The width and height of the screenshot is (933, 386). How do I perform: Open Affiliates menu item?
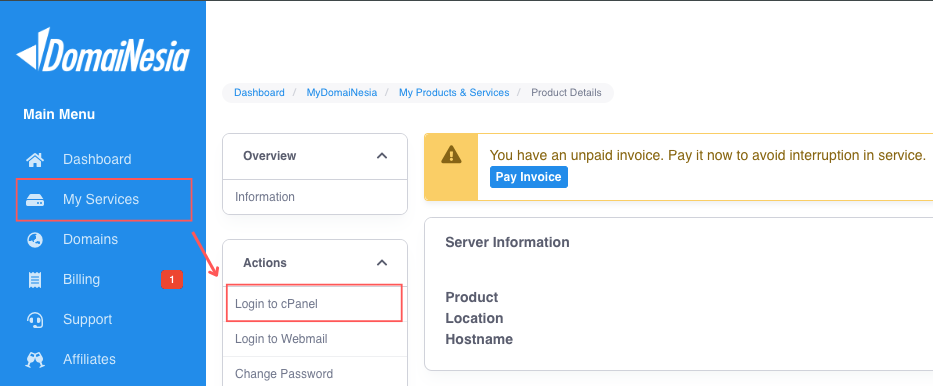(89, 359)
